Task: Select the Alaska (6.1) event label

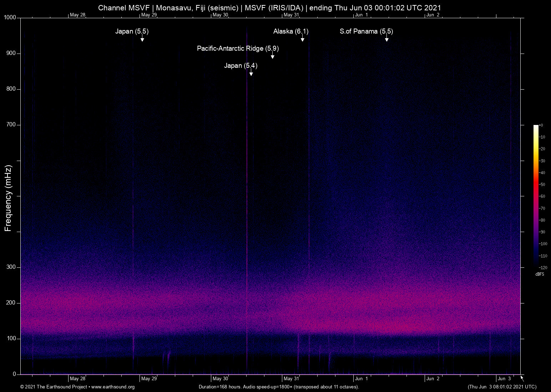Action: pyautogui.click(x=290, y=31)
